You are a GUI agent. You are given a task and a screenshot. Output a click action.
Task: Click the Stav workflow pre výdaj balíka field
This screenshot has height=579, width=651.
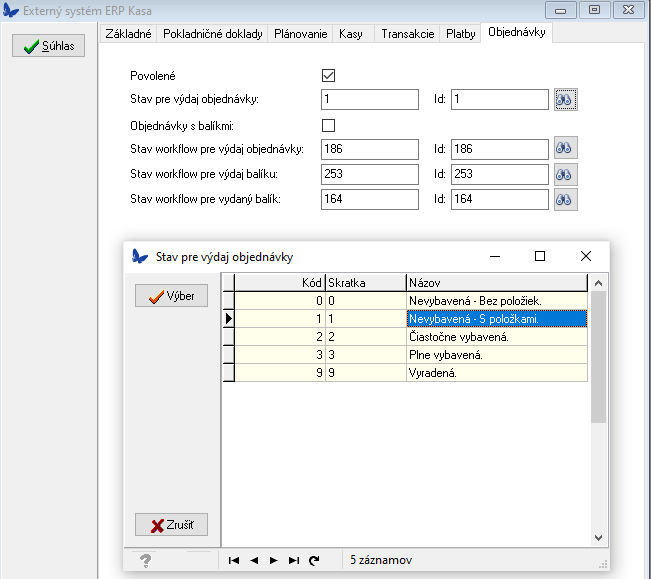pos(370,174)
